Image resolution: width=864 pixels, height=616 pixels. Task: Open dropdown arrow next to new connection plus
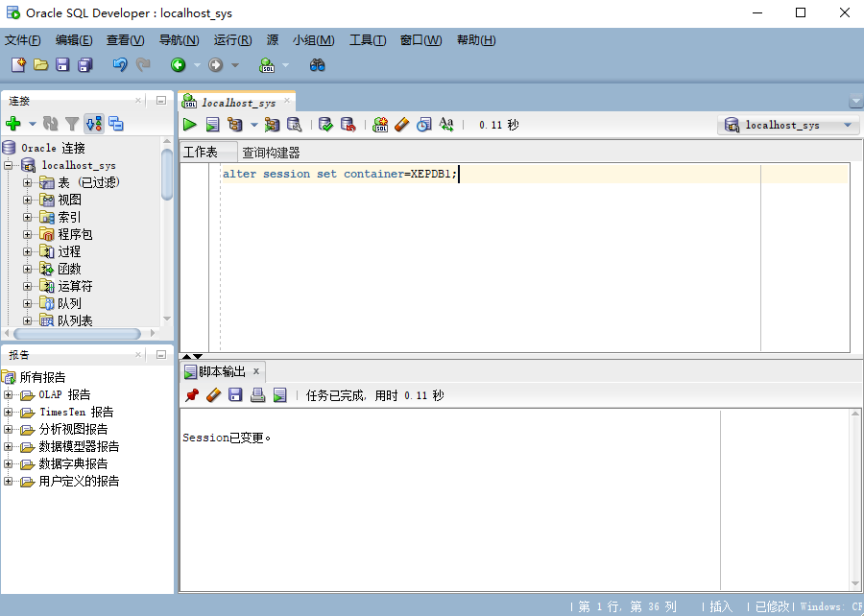33,124
